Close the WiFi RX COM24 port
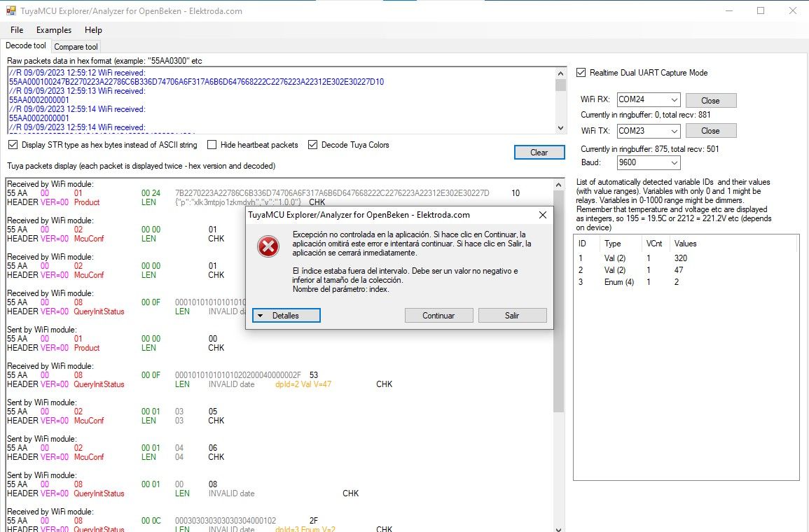809x532 pixels. (710, 101)
